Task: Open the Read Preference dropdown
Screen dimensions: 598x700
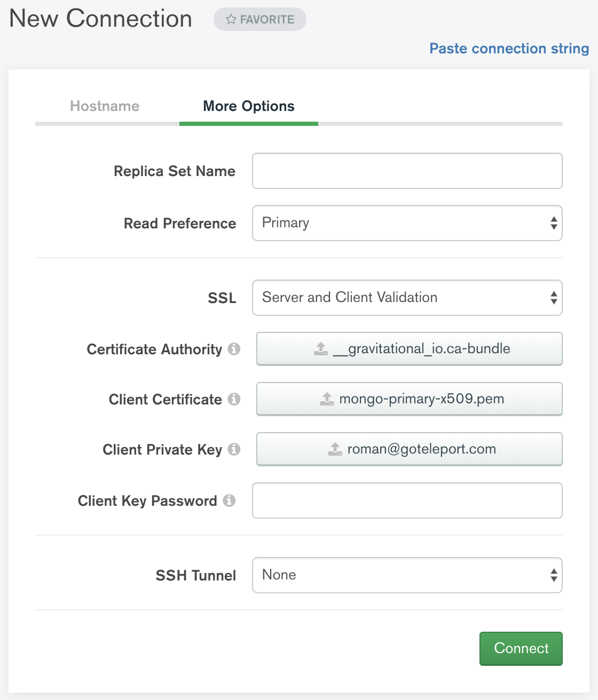Action: (x=407, y=224)
